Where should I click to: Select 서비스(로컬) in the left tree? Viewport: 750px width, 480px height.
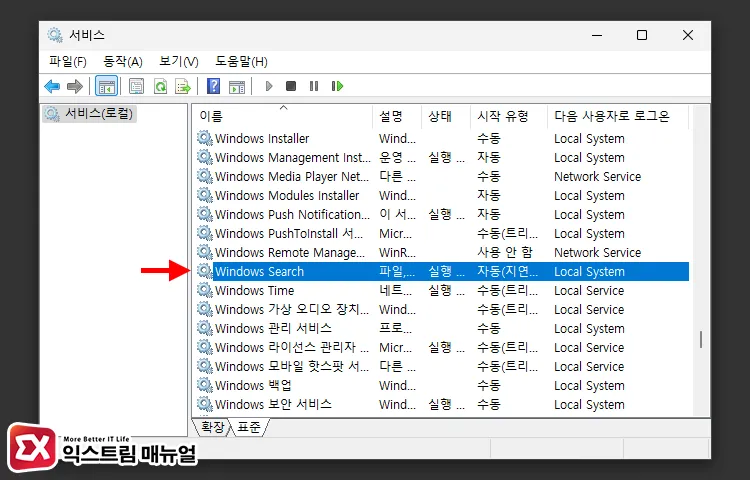[90, 114]
